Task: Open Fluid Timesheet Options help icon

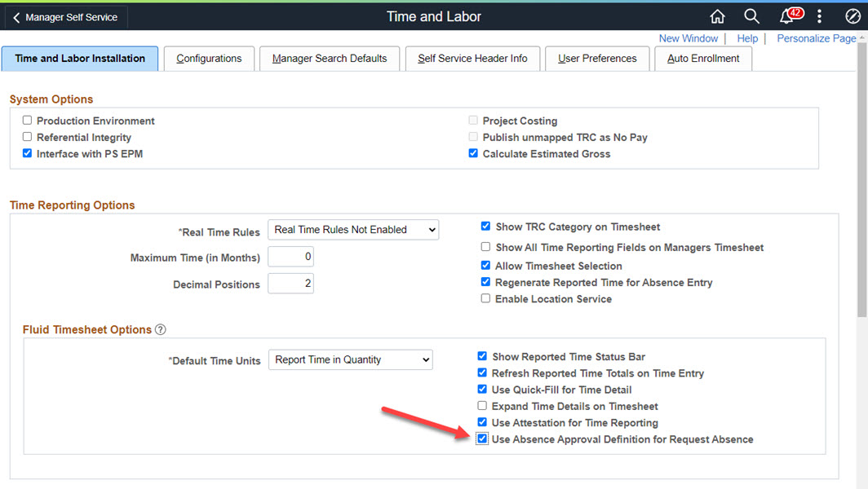Action: [x=161, y=330]
